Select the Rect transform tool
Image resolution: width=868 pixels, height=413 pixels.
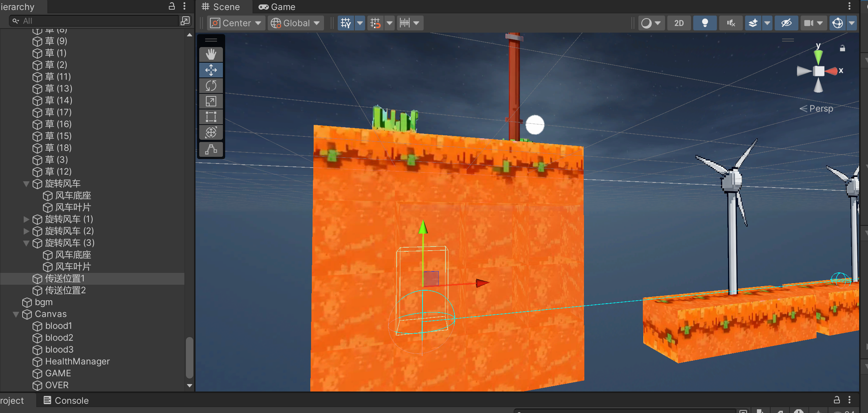211,117
